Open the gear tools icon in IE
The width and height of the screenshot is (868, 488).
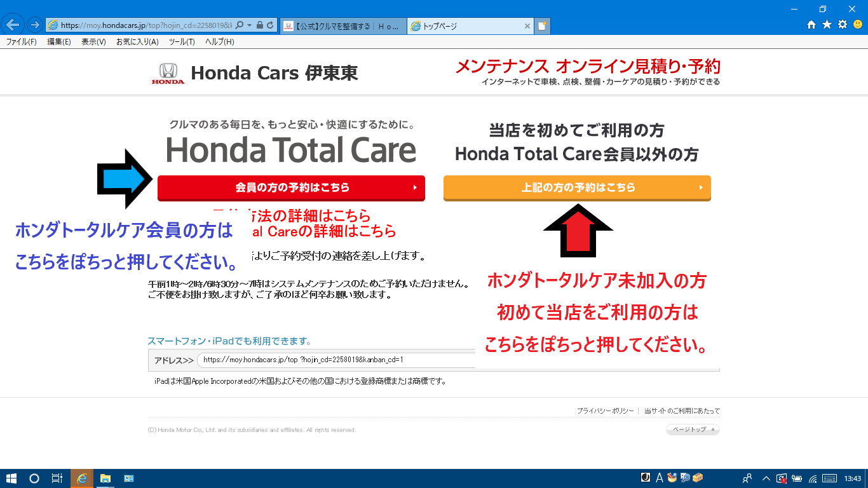coord(843,25)
